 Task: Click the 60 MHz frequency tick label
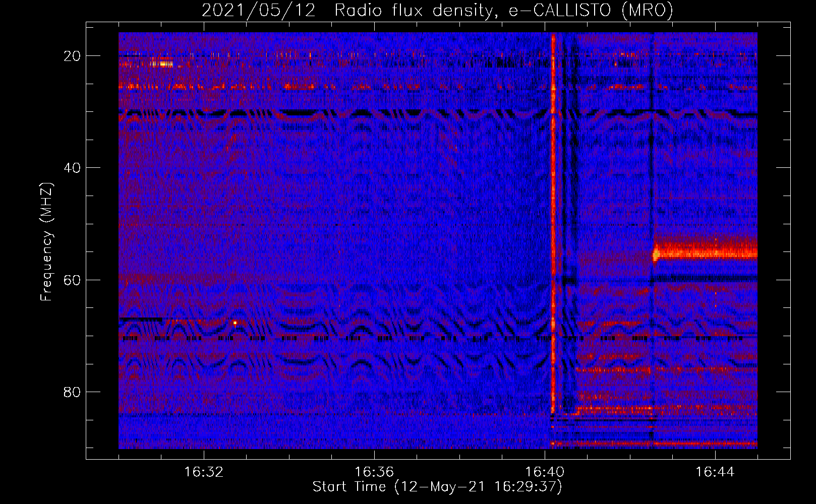(x=73, y=280)
